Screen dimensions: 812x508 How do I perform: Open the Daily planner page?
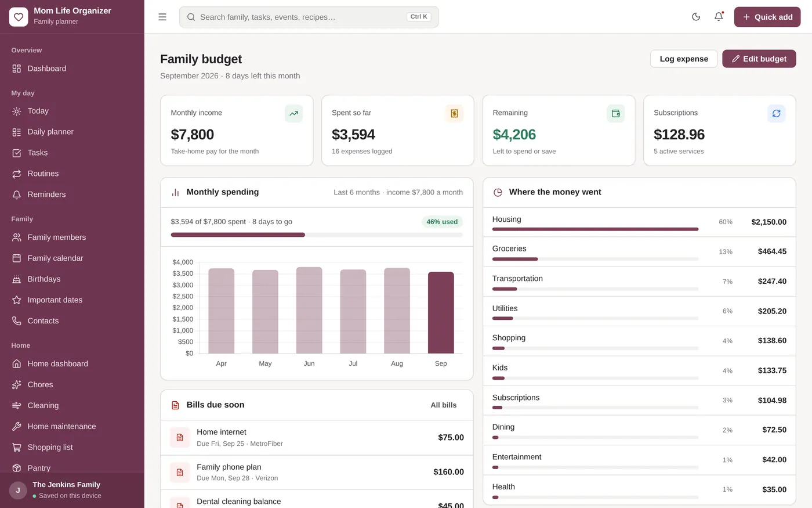[x=72, y=132]
